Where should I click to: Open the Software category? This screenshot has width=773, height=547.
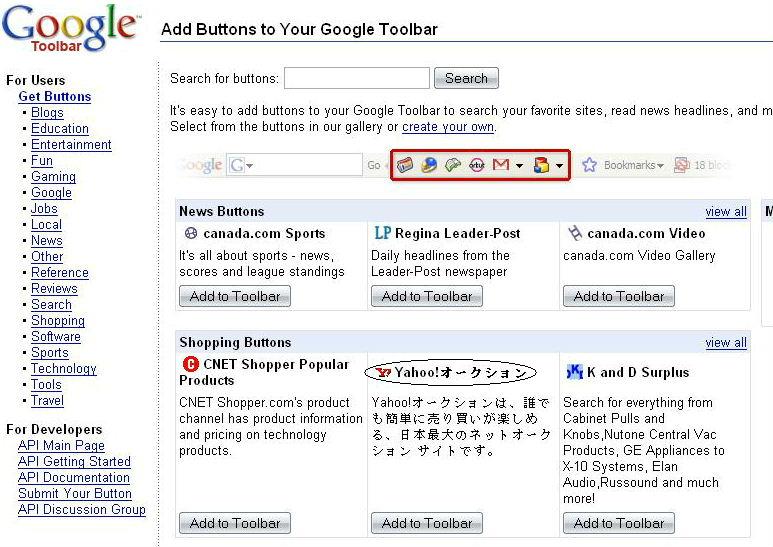(56, 337)
